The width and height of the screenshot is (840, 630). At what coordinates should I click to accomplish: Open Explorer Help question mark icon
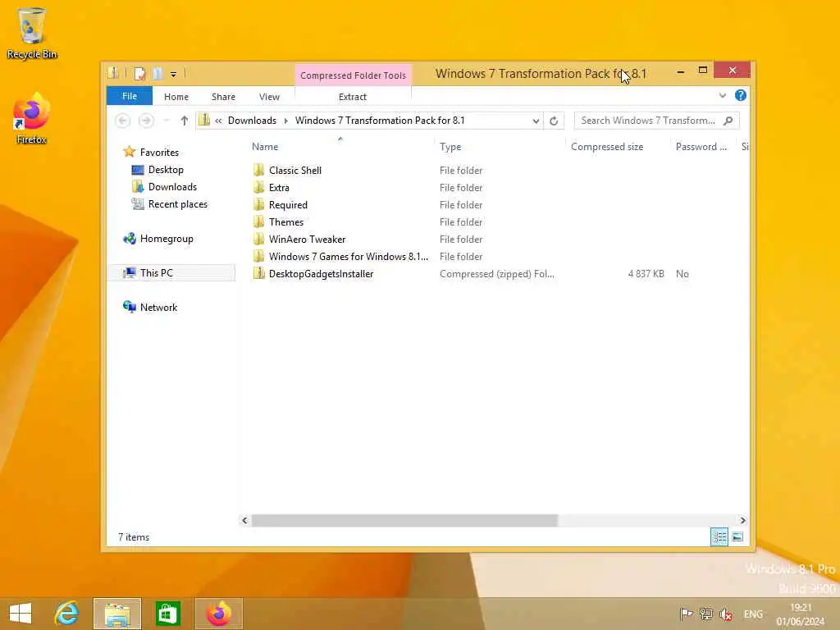click(x=741, y=95)
